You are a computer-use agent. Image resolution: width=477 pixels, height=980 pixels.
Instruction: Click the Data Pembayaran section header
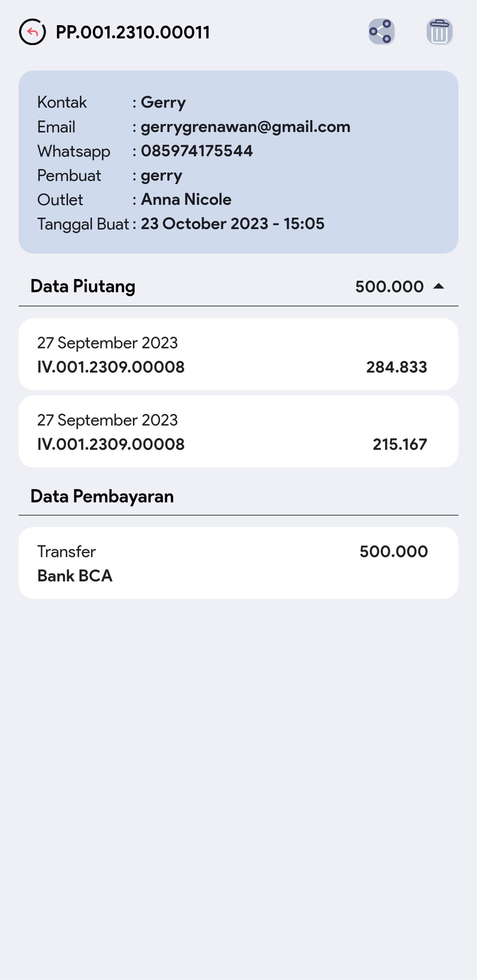point(102,497)
